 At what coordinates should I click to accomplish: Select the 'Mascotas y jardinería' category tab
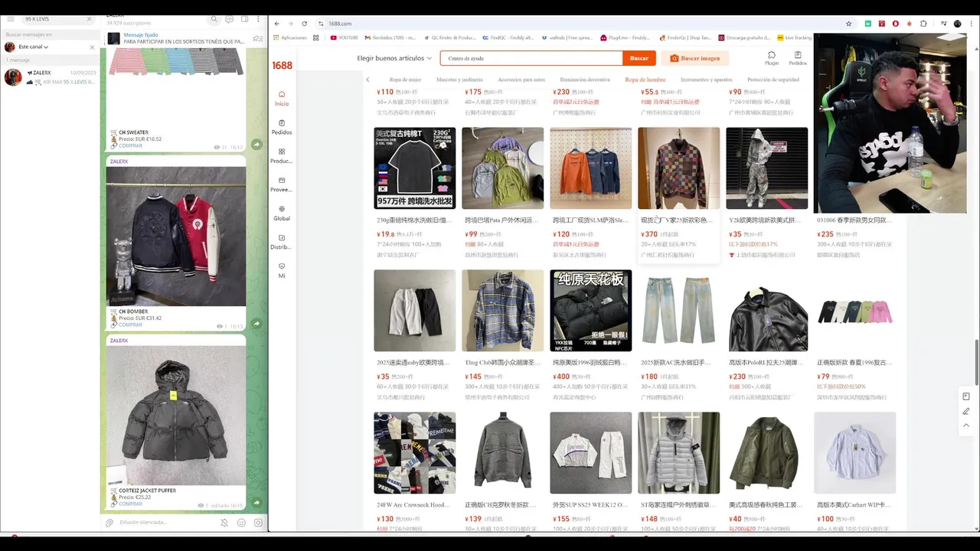tap(459, 80)
